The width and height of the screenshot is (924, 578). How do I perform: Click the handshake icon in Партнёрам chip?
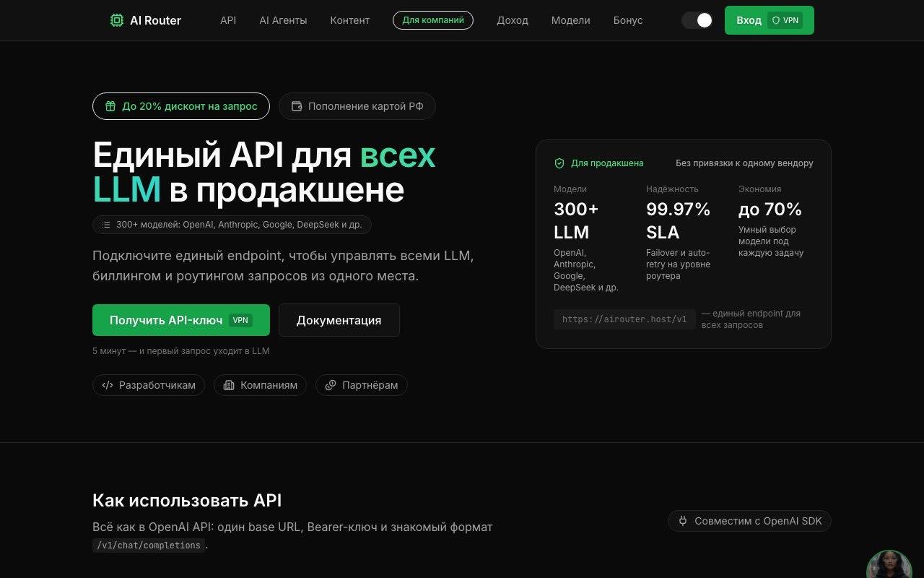(331, 385)
